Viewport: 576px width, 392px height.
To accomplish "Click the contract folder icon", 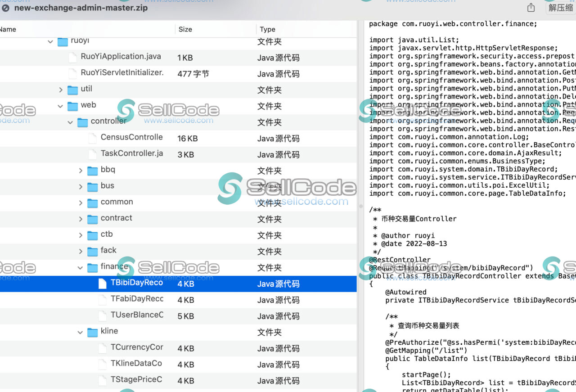I will (92, 219).
